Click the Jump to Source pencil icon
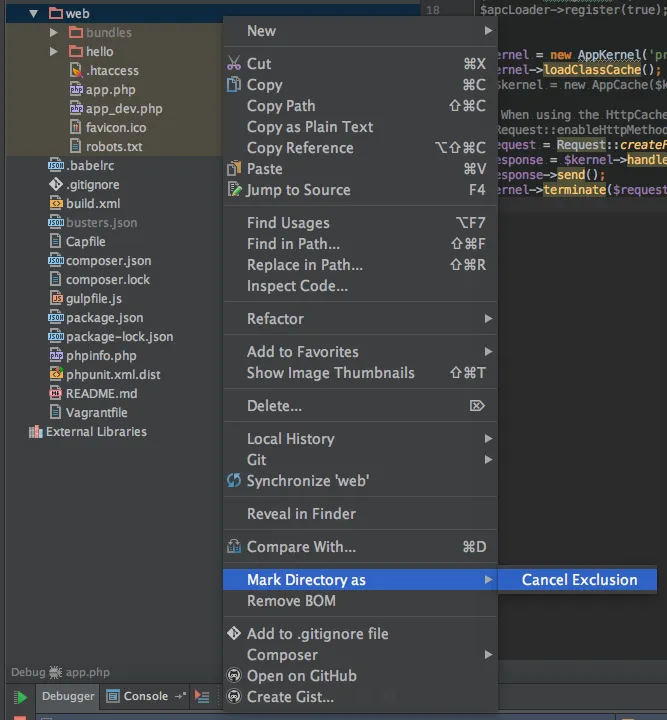Viewport: 667px width, 720px height. [x=235, y=190]
